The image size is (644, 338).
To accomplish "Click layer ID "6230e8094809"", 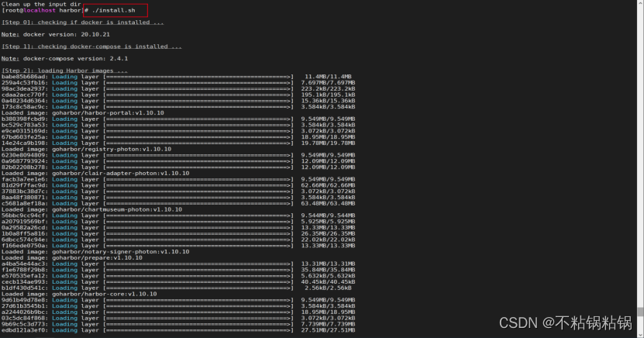I will 23,155.
